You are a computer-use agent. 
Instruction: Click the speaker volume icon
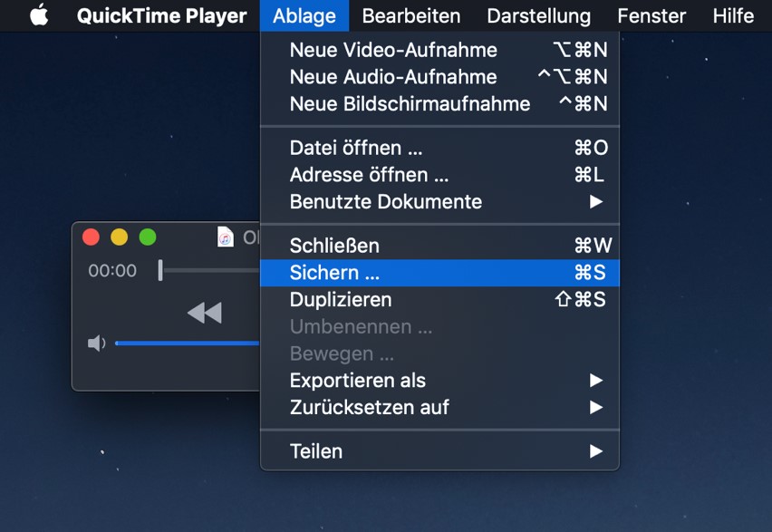click(96, 343)
